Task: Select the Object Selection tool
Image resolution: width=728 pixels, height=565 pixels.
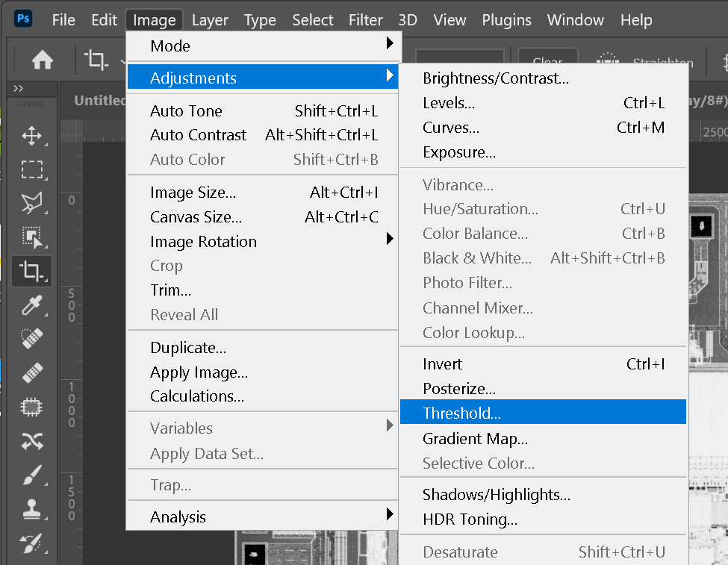Action: point(32,237)
